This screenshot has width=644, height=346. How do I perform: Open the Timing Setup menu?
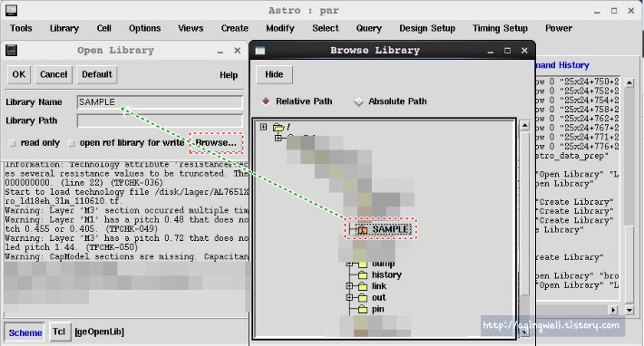[x=500, y=28]
